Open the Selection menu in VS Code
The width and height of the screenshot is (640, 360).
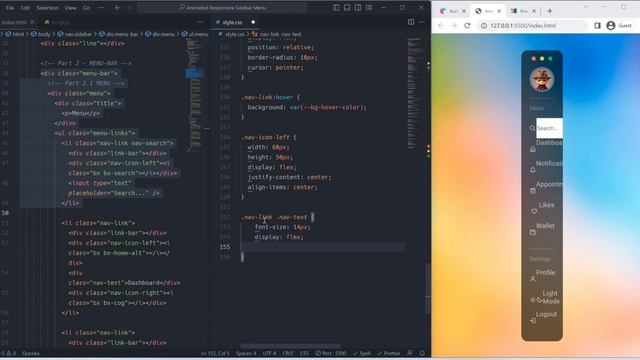[x=47, y=8]
